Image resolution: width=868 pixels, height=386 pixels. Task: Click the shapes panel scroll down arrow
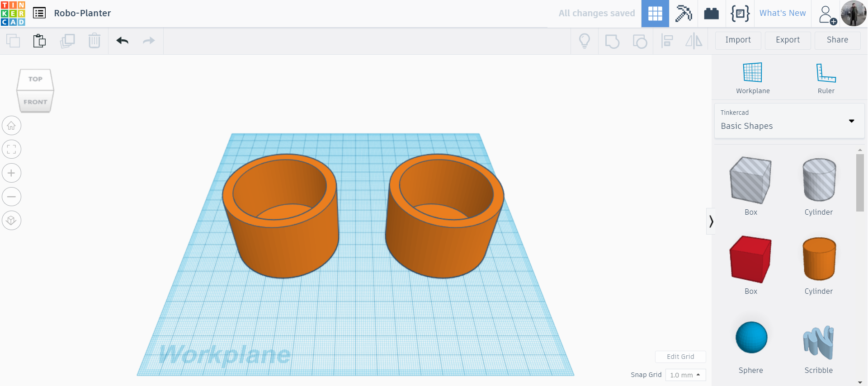tap(860, 382)
